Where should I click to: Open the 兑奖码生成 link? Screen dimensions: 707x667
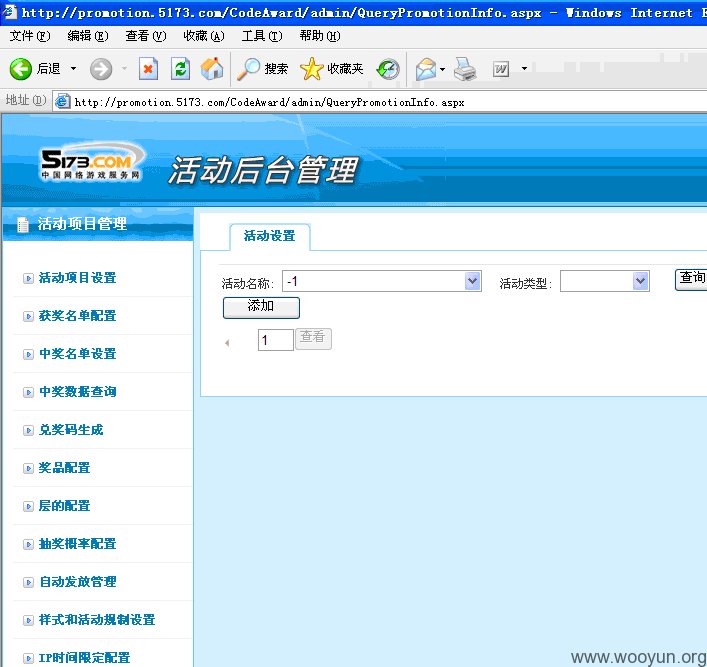point(71,430)
